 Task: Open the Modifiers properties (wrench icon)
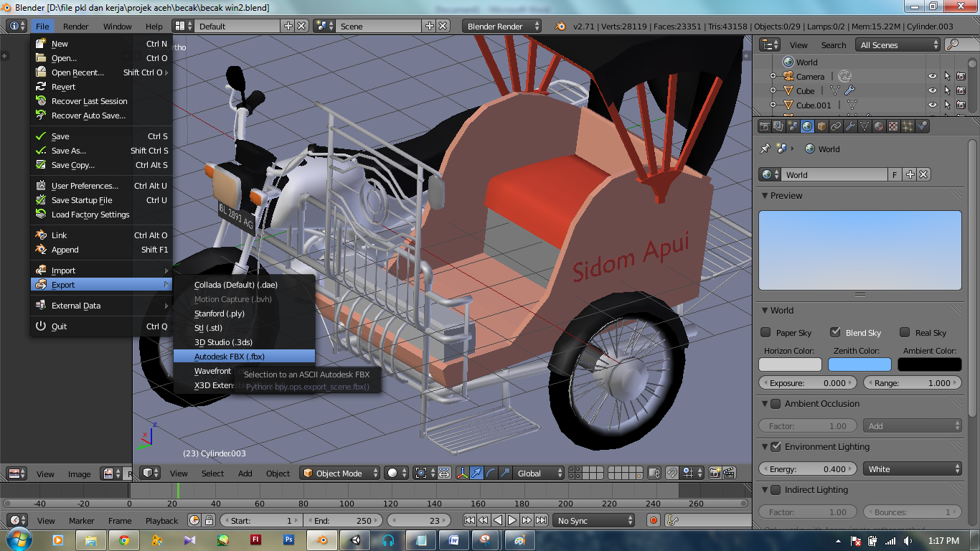click(851, 126)
